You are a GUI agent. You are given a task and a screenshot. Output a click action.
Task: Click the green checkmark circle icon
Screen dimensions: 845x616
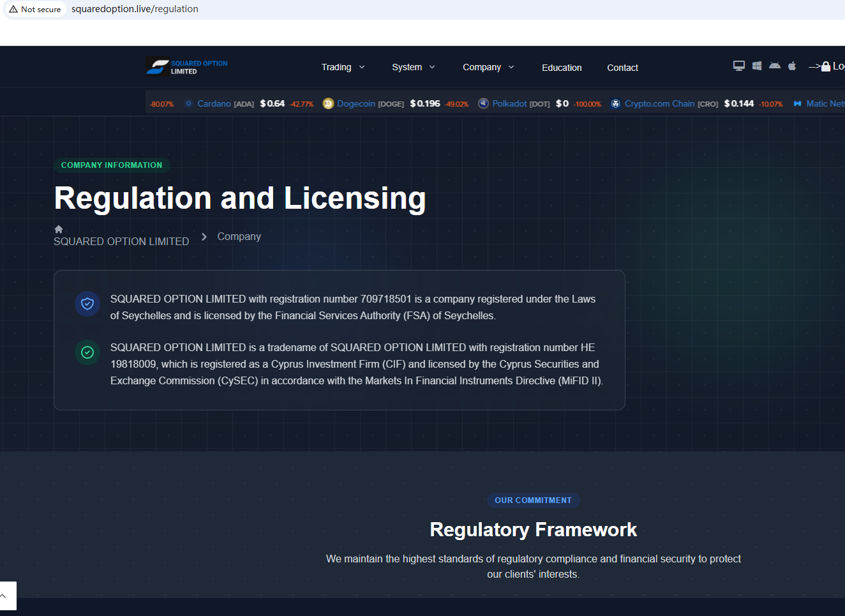(87, 352)
